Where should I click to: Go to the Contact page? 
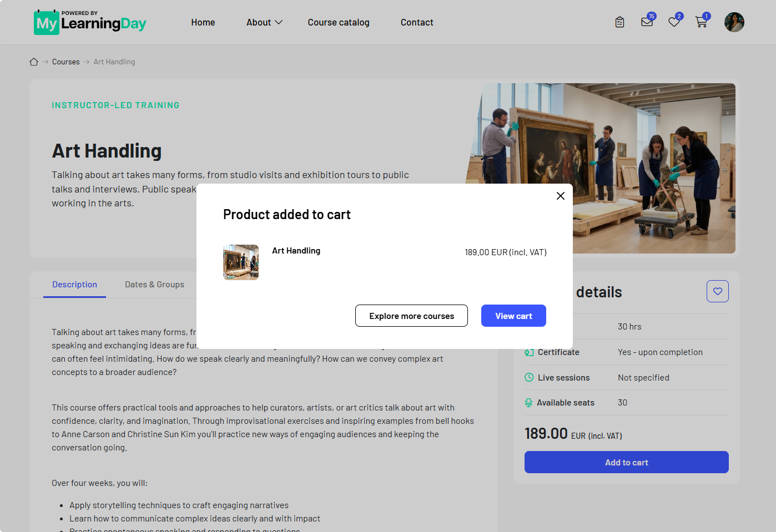pos(417,22)
